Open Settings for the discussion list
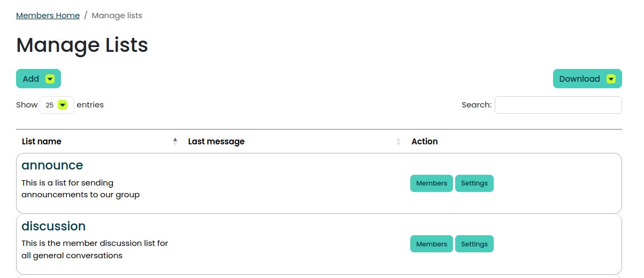The height and width of the screenshot is (278, 644). (474, 244)
